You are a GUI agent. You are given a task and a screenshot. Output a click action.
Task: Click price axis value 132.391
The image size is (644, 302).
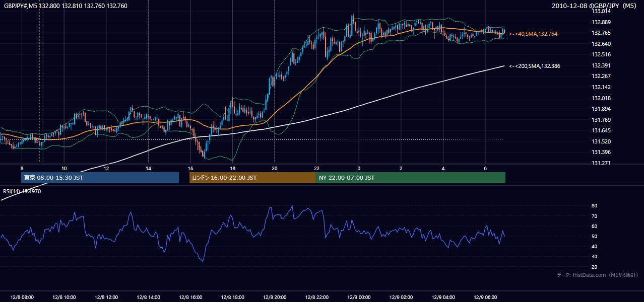[x=601, y=65]
